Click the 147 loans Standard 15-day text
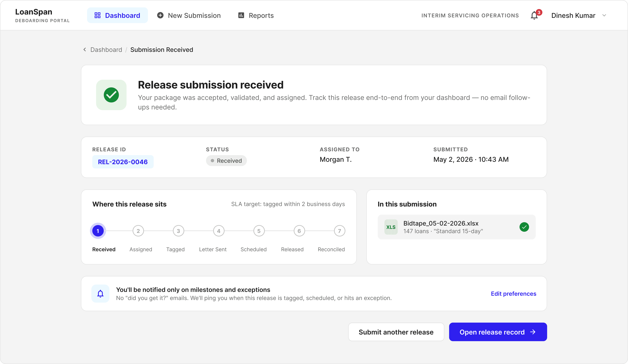Screen dimensions: 628x364 (443, 231)
